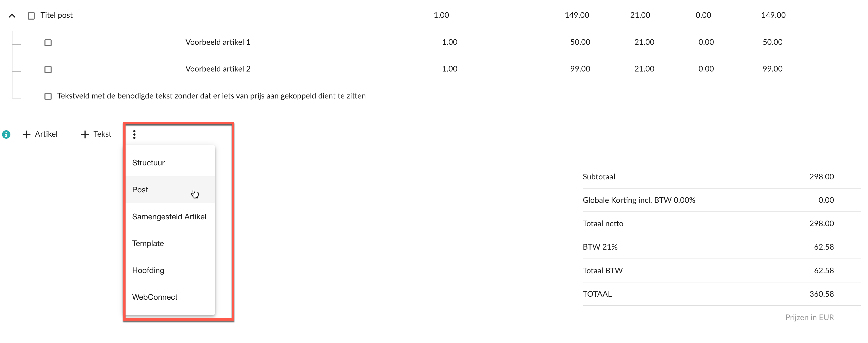Click the plus icon beside Artikel
This screenshot has width=868, height=343.
pos(26,134)
